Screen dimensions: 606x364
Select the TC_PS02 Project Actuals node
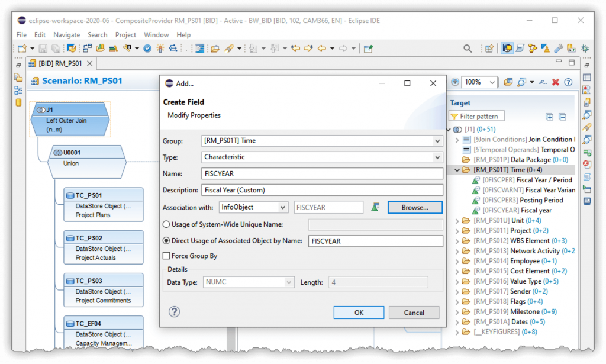(103, 247)
